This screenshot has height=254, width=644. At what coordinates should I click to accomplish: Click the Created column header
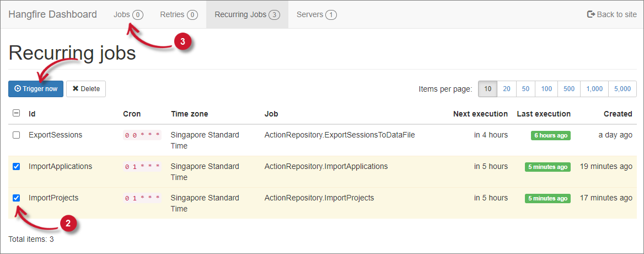click(x=618, y=114)
